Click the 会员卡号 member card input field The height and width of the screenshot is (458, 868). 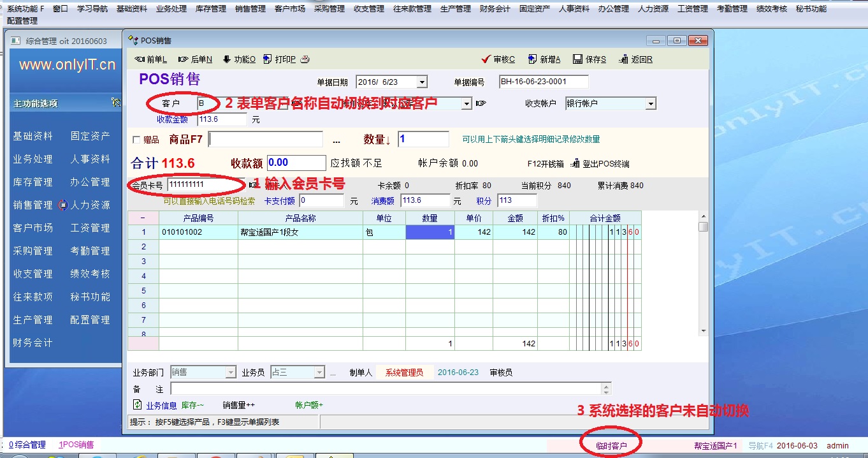click(x=205, y=185)
